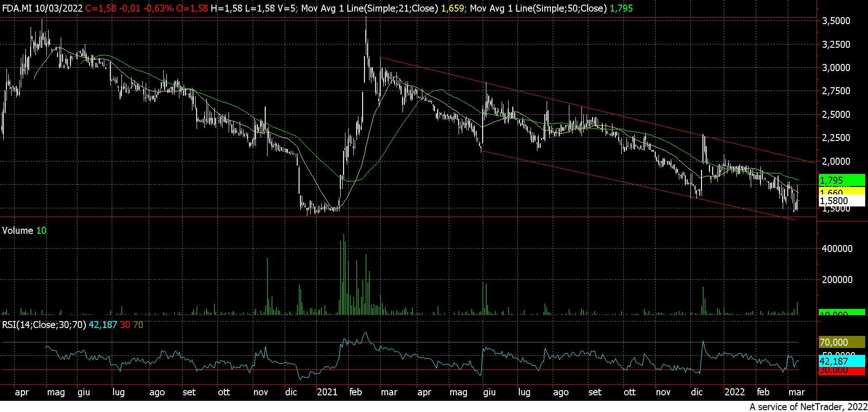Click the RSI(14;Close;30;70) indicator label
868x412 pixels.
44,325
